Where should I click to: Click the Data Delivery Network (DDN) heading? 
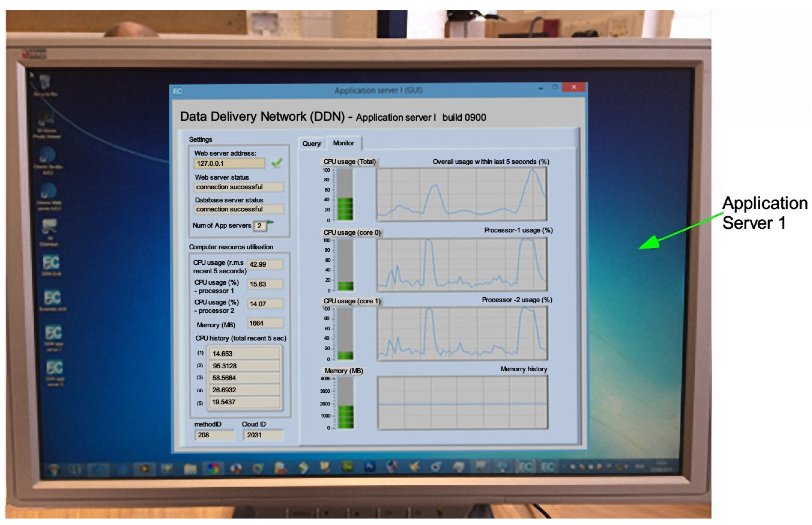(262, 117)
